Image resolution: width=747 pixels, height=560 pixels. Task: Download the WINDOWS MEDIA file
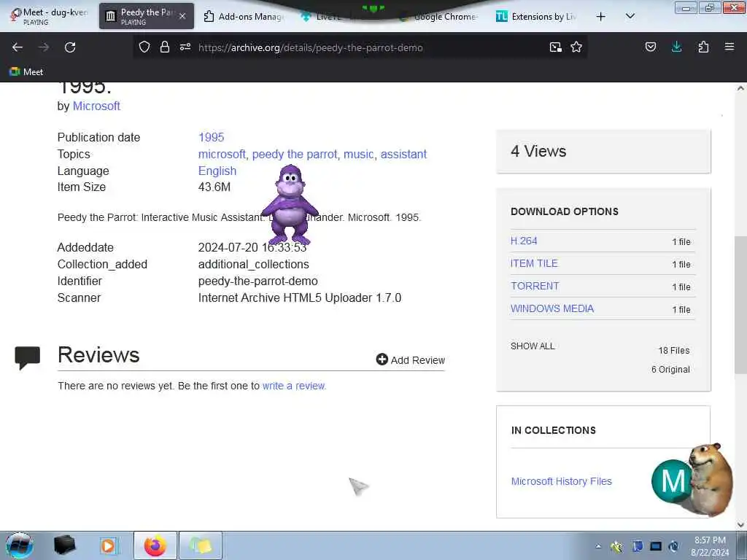552,308
